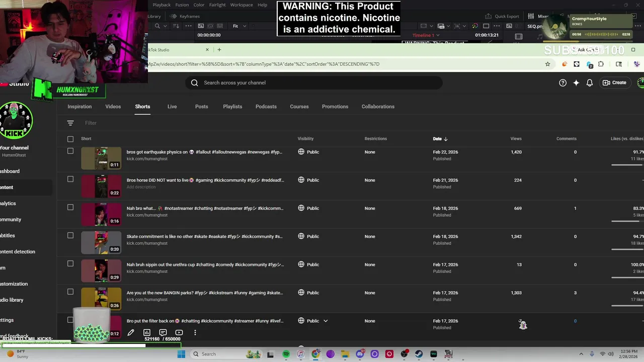644x362 pixels.
Task: Bookmark this page with the star icon
Action: [x=548, y=64]
